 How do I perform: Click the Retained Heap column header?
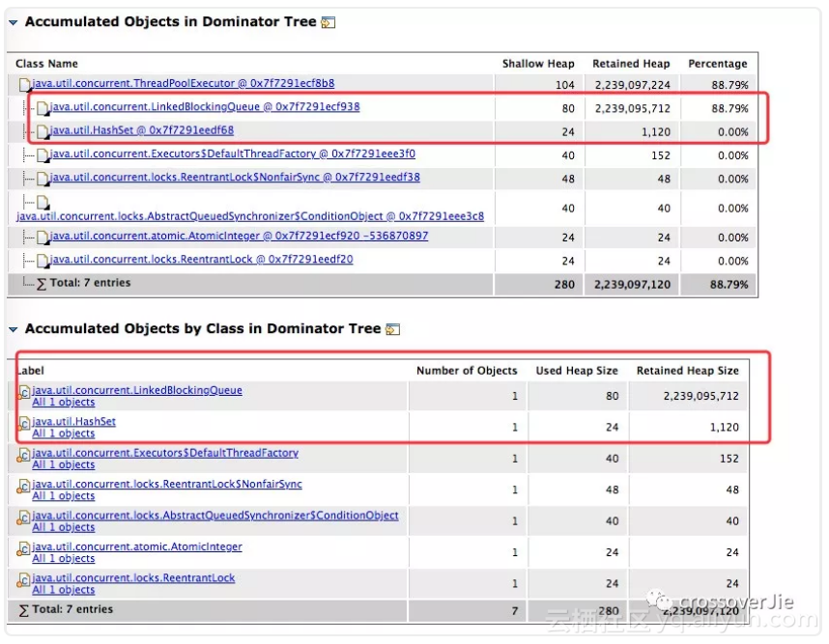click(631, 64)
